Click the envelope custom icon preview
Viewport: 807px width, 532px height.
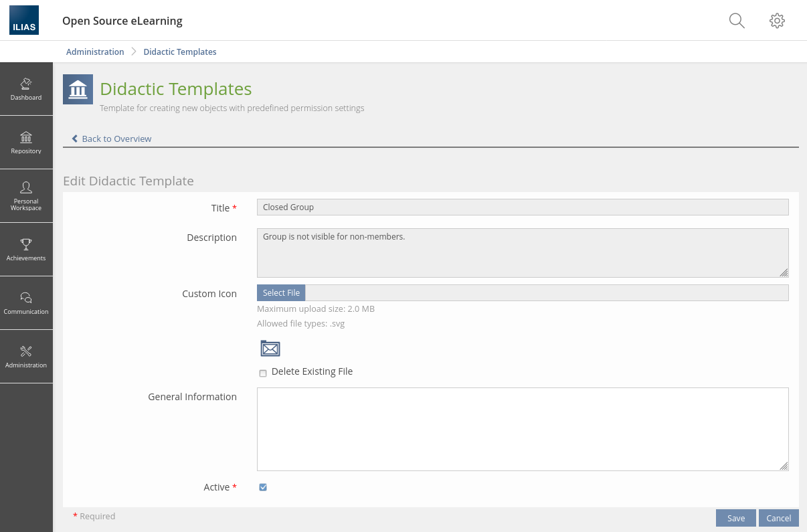(x=270, y=349)
